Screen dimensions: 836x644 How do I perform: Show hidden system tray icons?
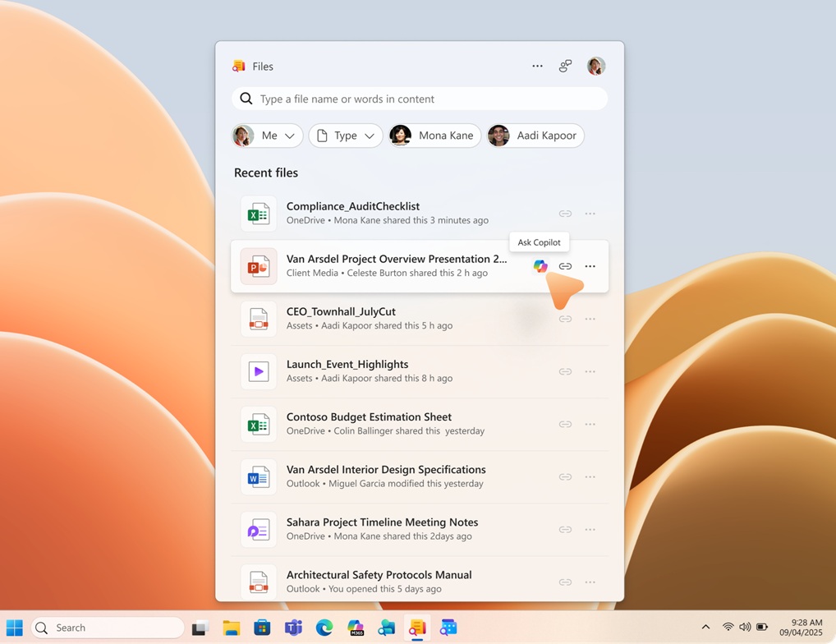(x=705, y=628)
